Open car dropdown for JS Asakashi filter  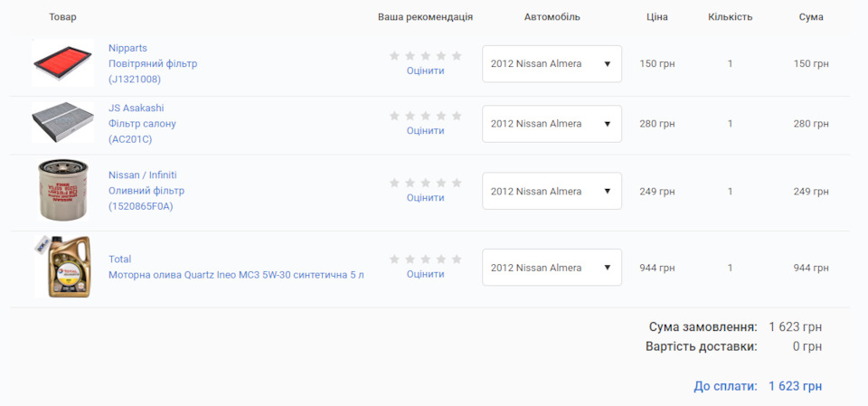point(552,124)
